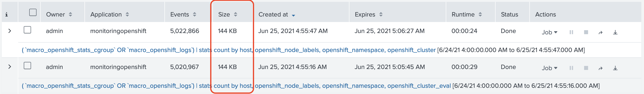Share the 4:55:16 AM search job
Image resolution: width=644 pixels, height=94 pixels.
[601, 68]
